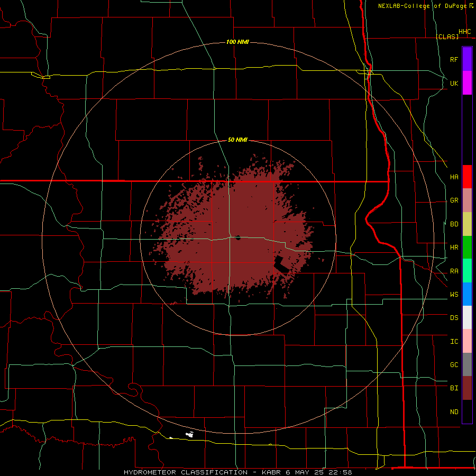The height and width of the screenshot is (476, 476).
Task: Click the DS legend label
Action: pyautogui.click(x=454, y=318)
